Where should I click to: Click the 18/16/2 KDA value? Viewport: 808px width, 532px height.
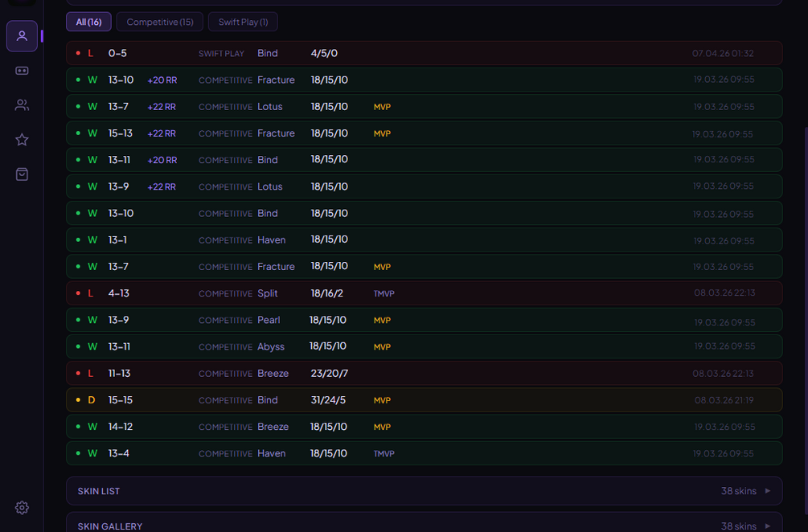[326, 293]
